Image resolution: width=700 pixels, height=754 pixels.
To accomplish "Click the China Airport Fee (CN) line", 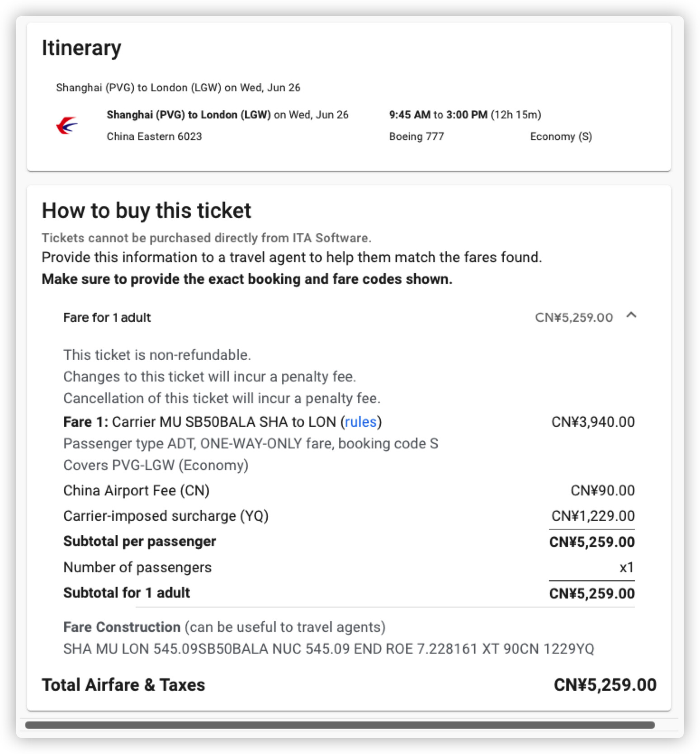I will [137, 490].
